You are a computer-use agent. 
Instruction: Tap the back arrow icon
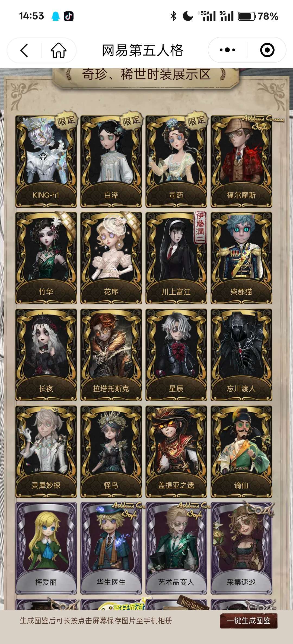(x=24, y=50)
